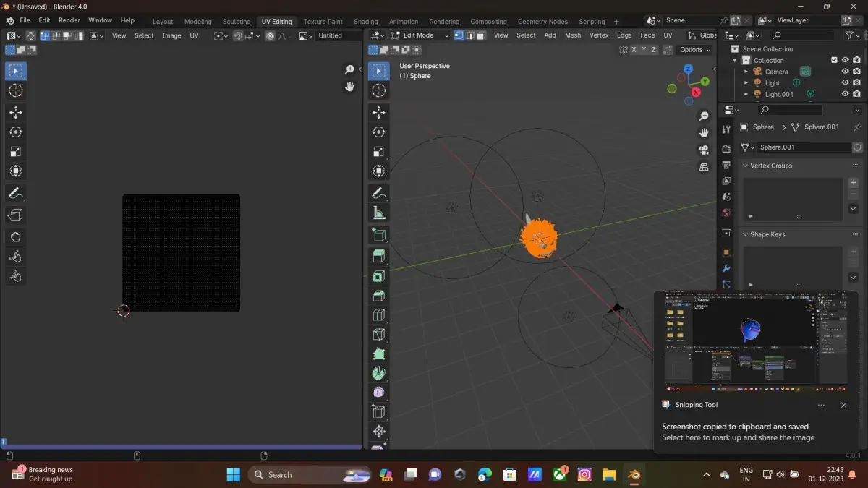Image resolution: width=868 pixels, height=488 pixels.
Task: Open Edit Mode dropdown
Action: (420, 35)
